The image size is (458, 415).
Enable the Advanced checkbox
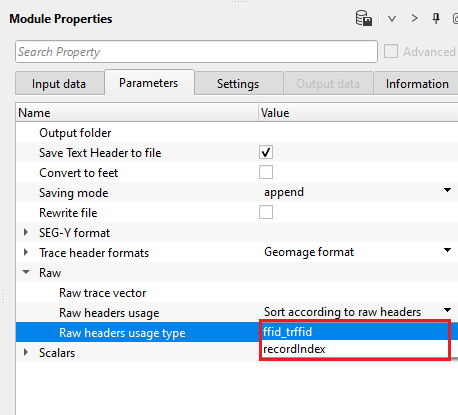pos(391,52)
